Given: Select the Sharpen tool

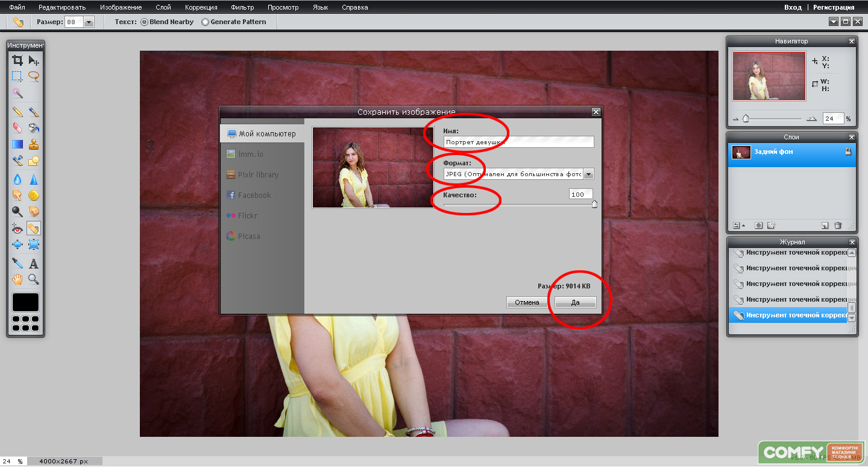Looking at the screenshot, I should [x=34, y=179].
